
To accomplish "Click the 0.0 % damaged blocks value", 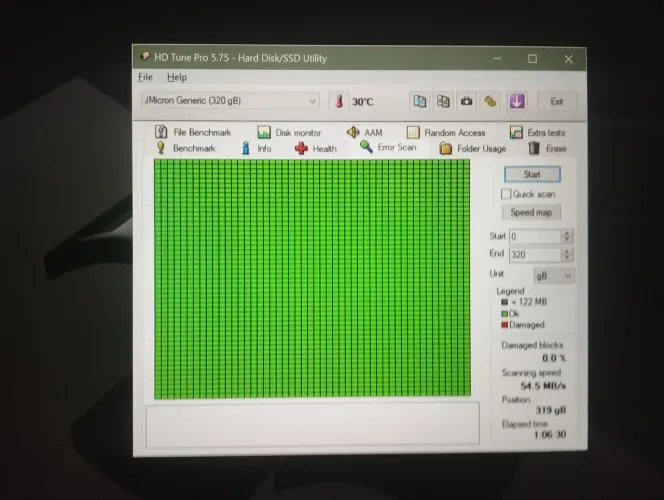I will pos(554,358).
